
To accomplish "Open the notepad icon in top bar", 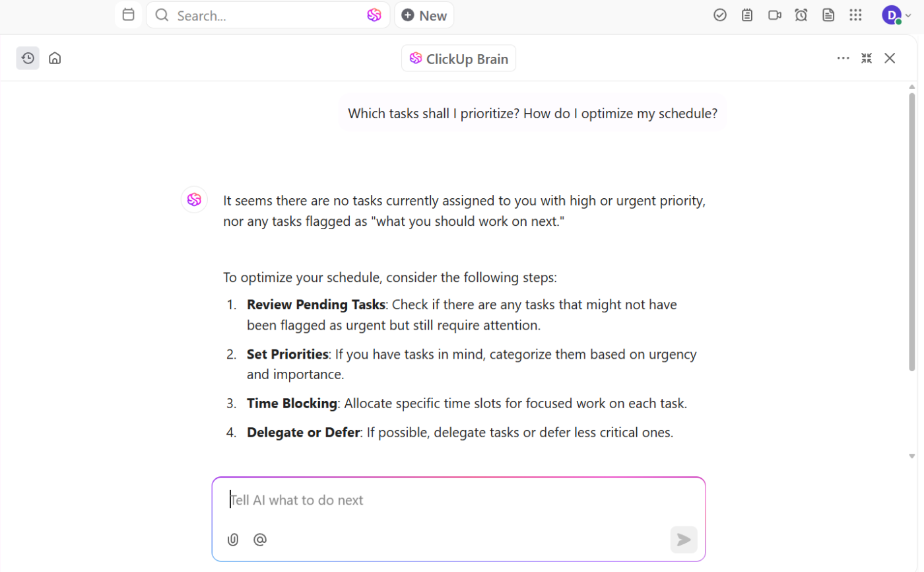I will coord(747,15).
